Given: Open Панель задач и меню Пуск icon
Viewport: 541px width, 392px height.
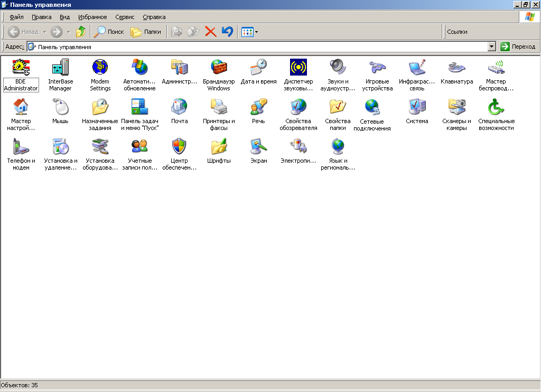Looking at the screenshot, I should tap(139, 107).
